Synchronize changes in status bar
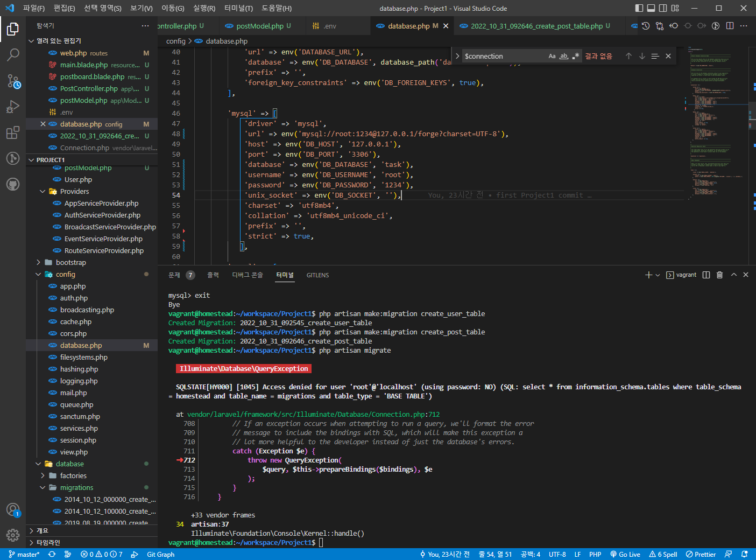 coord(52,554)
